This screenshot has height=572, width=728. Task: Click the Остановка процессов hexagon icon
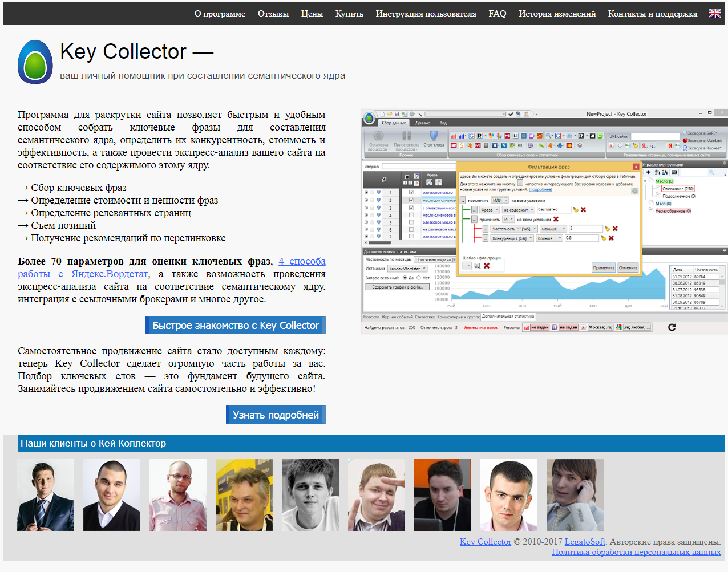pyautogui.click(x=379, y=136)
